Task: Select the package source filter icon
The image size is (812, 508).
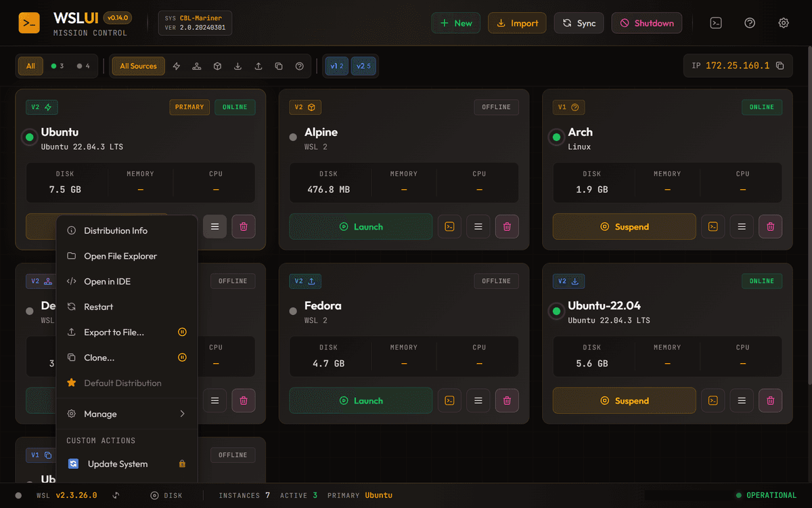Action: tap(217, 66)
